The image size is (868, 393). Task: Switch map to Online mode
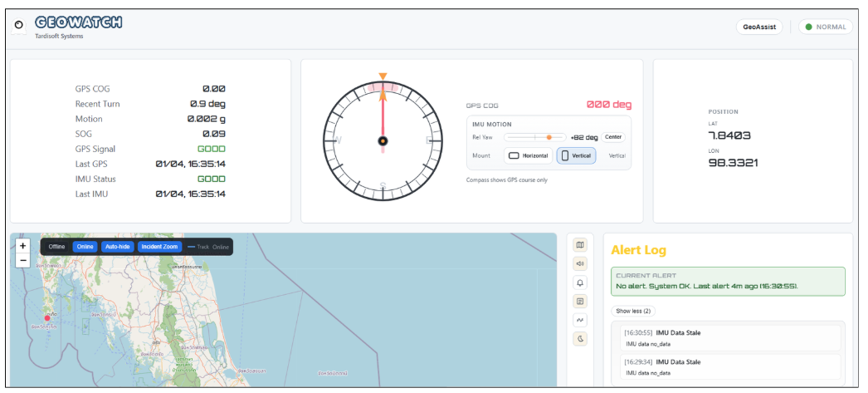[x=85, y=247]
